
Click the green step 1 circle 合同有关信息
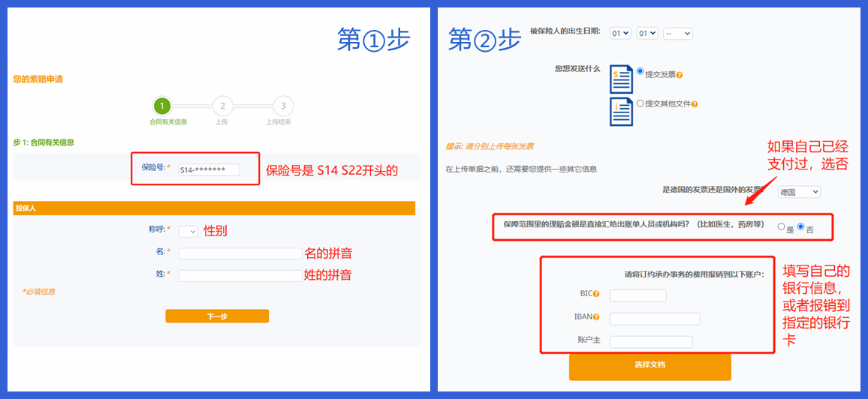click(162, 106)
